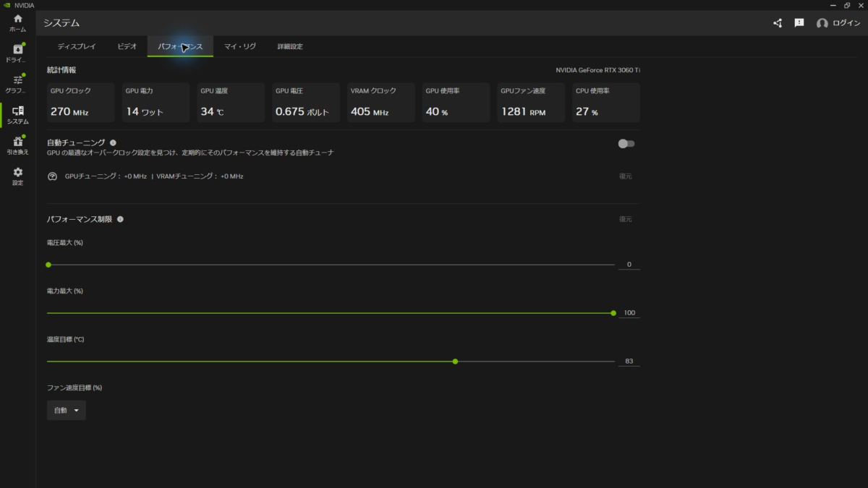Click the gauge icon beside GPUチューニング
868x488 pixels.
52,176
